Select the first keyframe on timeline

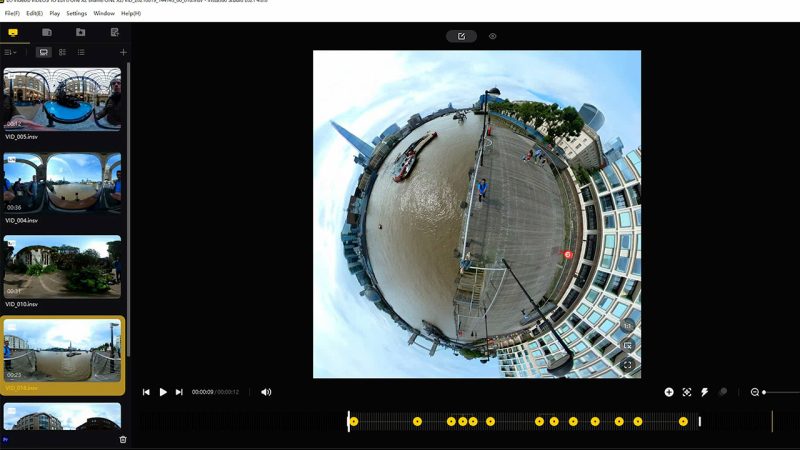pos(354,421)
